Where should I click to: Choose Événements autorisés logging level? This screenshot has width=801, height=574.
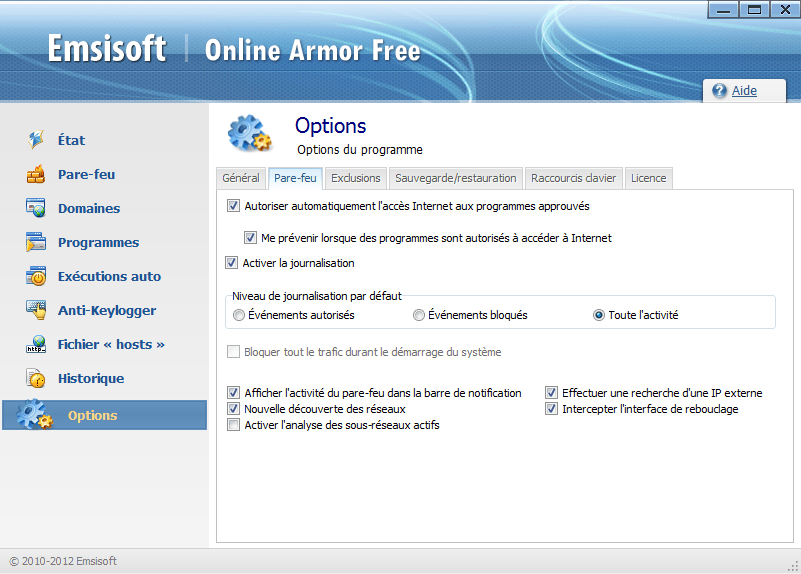pos(239,315)
